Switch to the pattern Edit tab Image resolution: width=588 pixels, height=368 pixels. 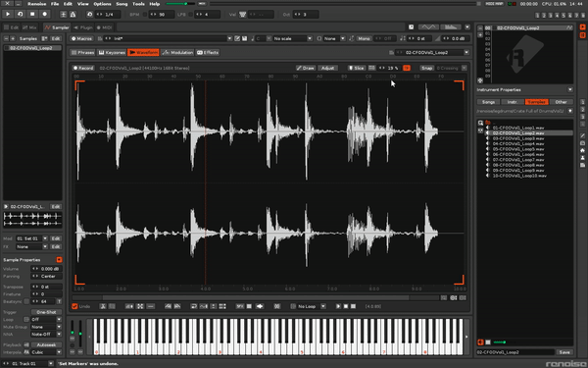(x=11, y=27)
